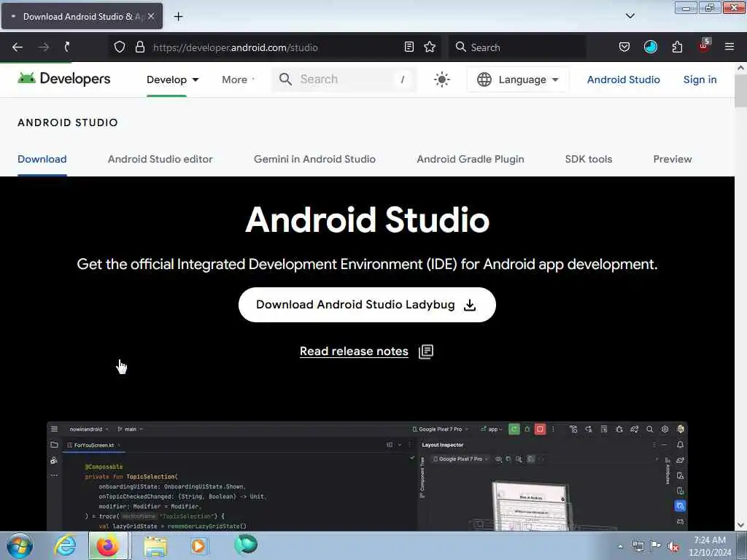Image resolution: width=747 pixels, height=560 pixels.
Task: Click the Android Studio IDE screenshot
Action: click(x=367, y=476)
